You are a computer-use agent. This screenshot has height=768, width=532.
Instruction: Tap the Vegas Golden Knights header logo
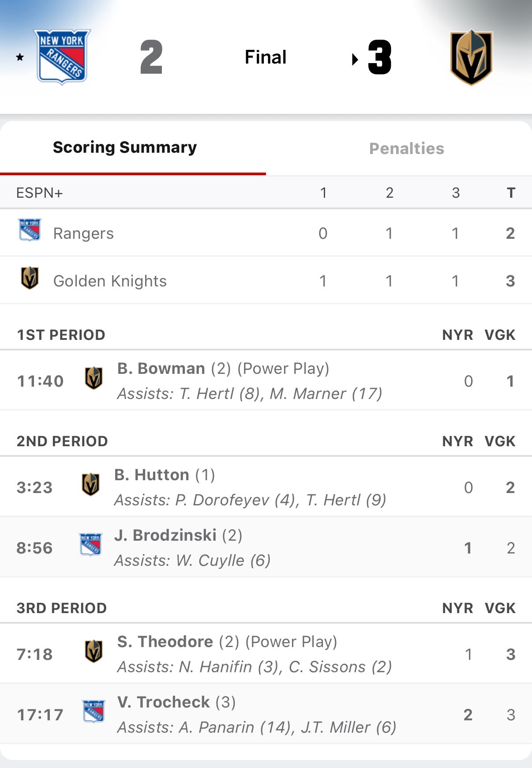471,57
